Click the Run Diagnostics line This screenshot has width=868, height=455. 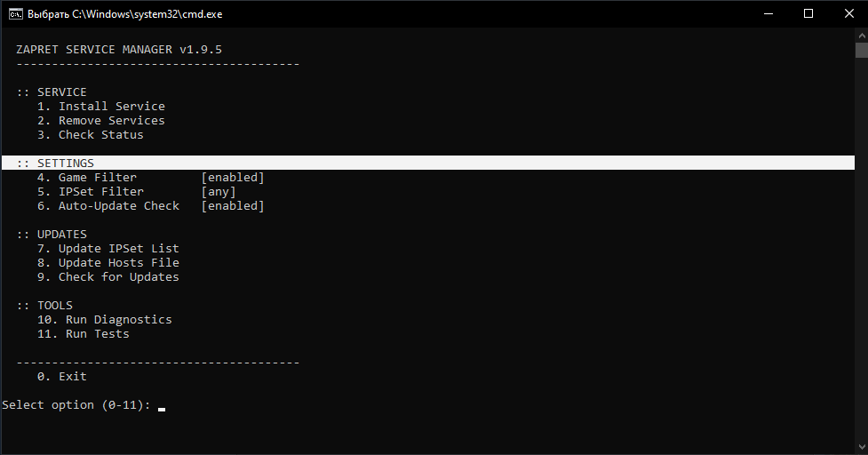(105, 320)
